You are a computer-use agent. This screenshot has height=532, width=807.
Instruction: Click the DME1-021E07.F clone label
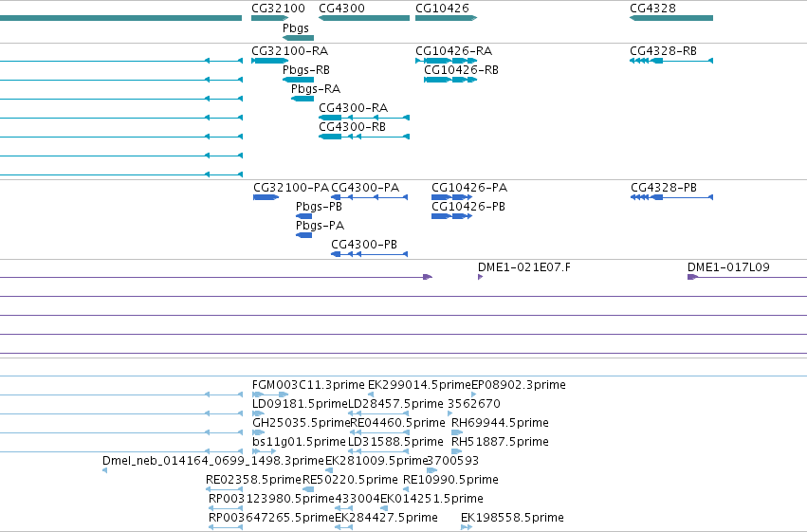(523, 268)
